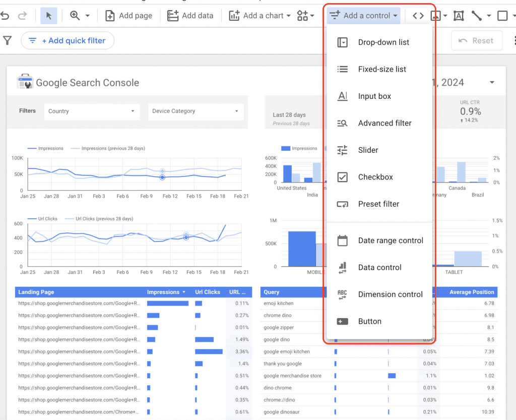Screen dimensions: 516x420
Task: Collapse the Add a control menu
Action: click(x=363, y=16)
